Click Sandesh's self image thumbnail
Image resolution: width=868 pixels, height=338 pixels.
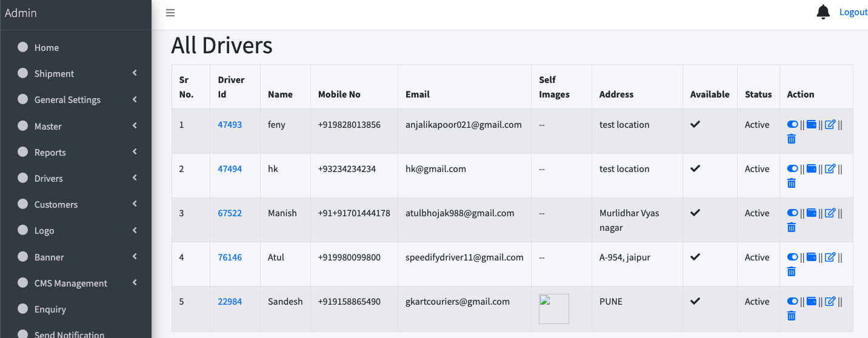point(553,309)
